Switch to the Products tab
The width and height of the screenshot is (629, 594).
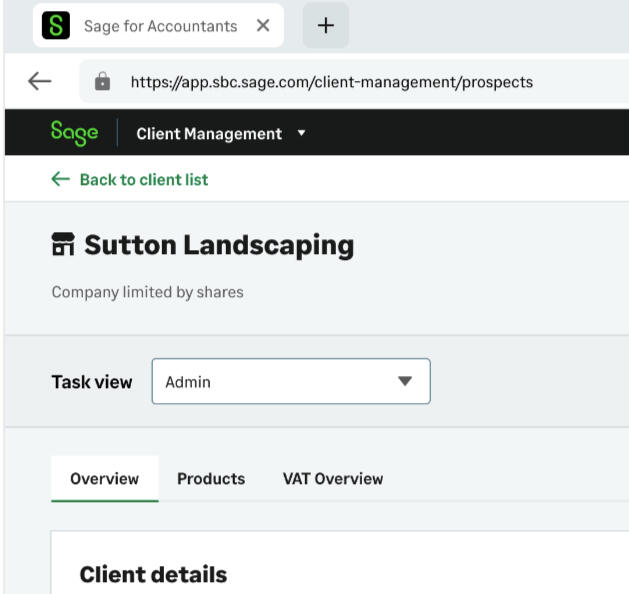coord(210,479)
